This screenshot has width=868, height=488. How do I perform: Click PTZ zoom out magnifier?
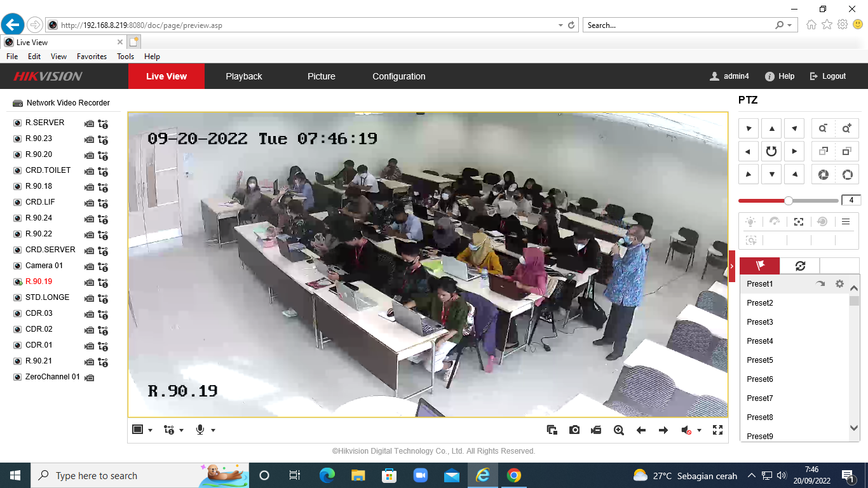click(x=824, y=128)
